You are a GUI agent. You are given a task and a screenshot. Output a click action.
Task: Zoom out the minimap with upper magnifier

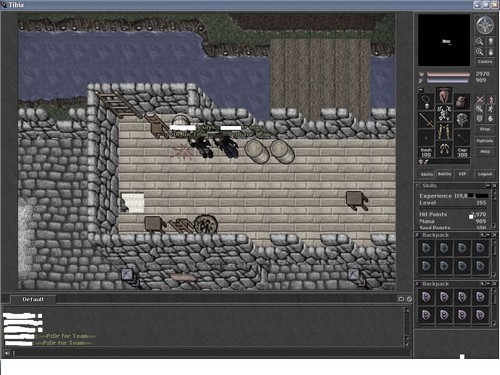pos(479,41)
